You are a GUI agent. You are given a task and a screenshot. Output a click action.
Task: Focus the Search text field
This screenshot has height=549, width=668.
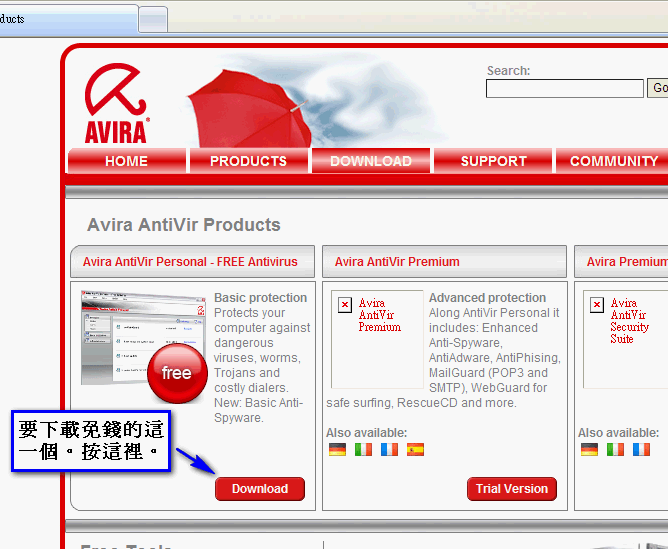[x=564, y=88]
